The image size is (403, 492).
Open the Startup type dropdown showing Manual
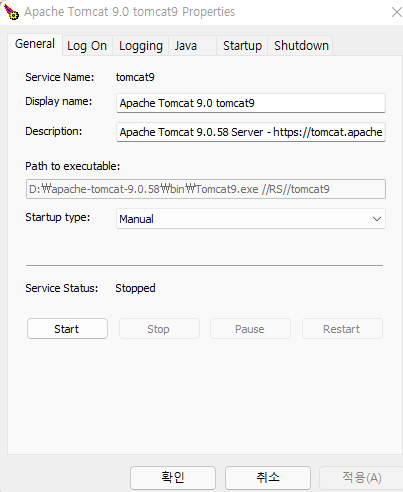point(251,219)
